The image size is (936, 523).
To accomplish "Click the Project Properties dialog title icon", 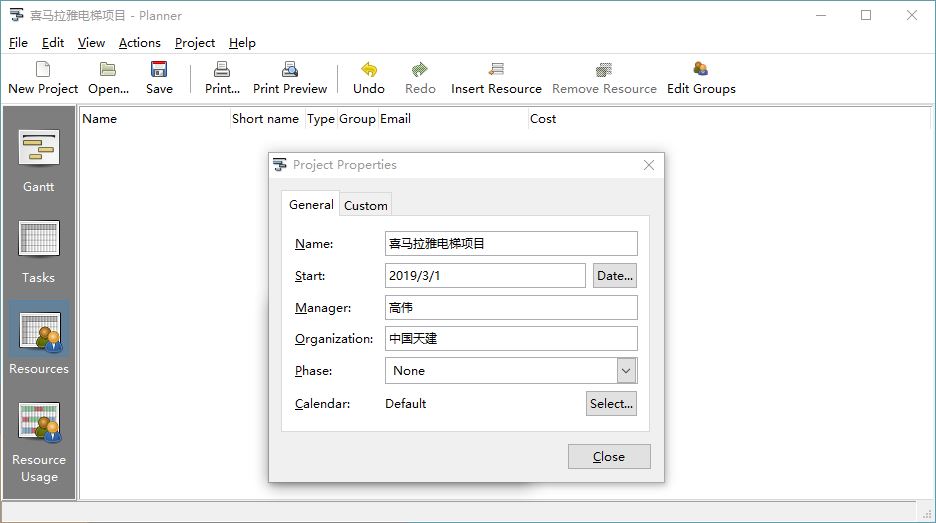I will [x=280, y=165].
